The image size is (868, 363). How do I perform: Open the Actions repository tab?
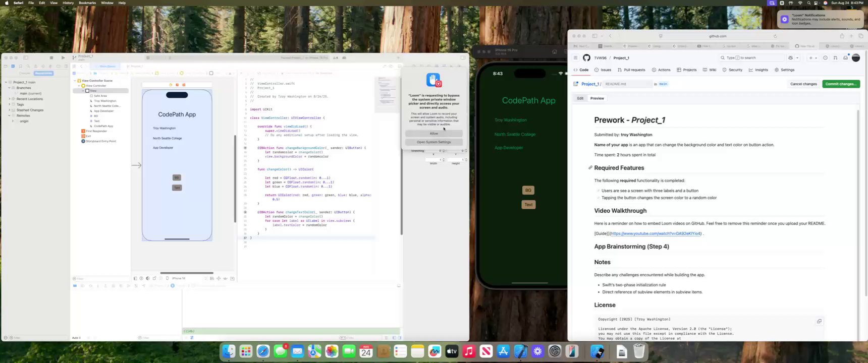[x=661, y=70]
